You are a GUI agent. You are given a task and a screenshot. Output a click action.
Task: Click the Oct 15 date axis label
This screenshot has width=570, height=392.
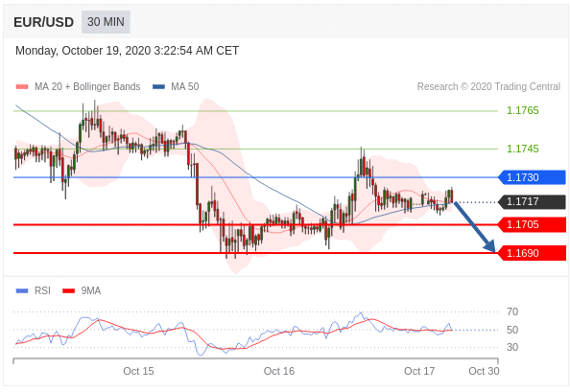click(x=138, y=371)
